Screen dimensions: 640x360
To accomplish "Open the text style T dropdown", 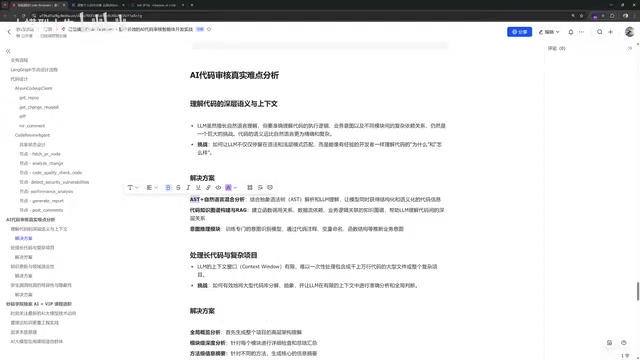I will (133, 187).
